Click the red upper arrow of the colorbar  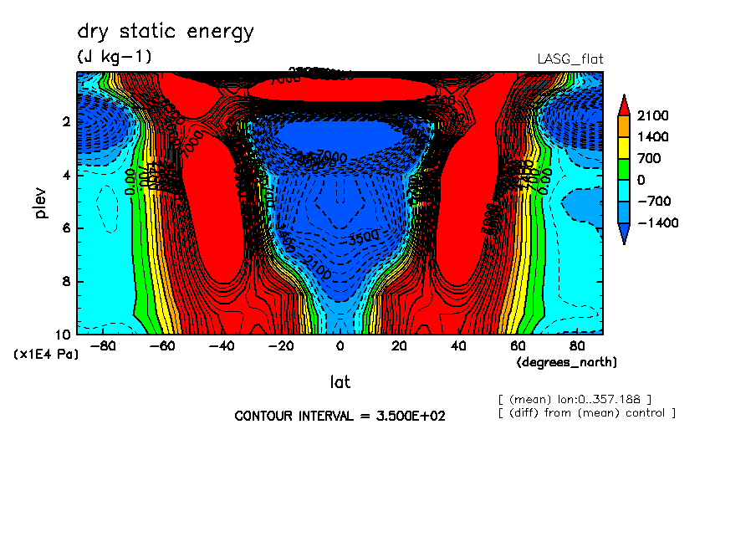pos(624,105)
